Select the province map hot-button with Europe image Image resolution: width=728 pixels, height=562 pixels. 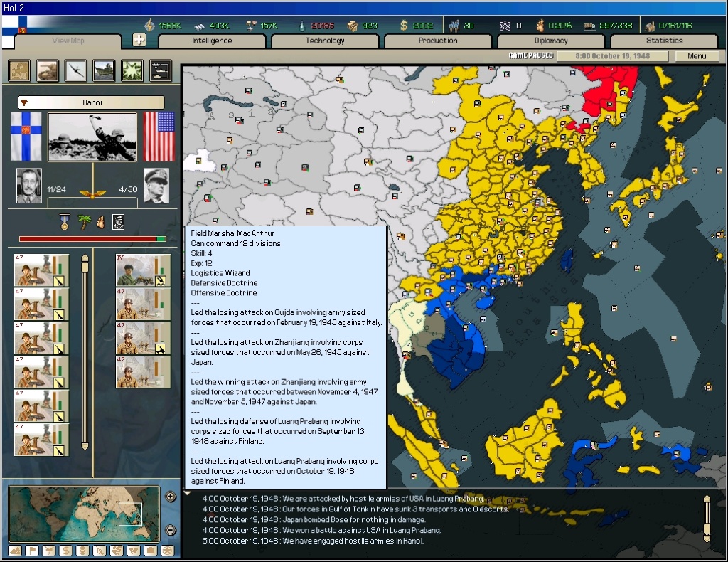[19, 71]
